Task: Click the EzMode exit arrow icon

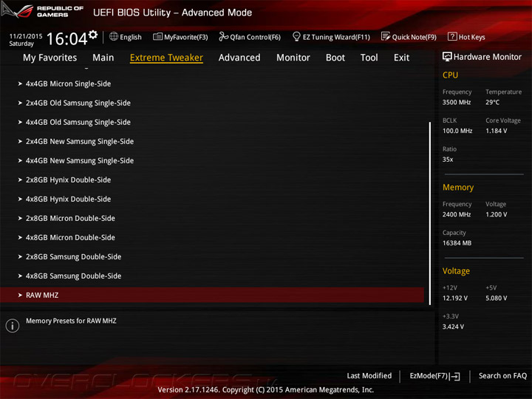Action: click(455, 376)
